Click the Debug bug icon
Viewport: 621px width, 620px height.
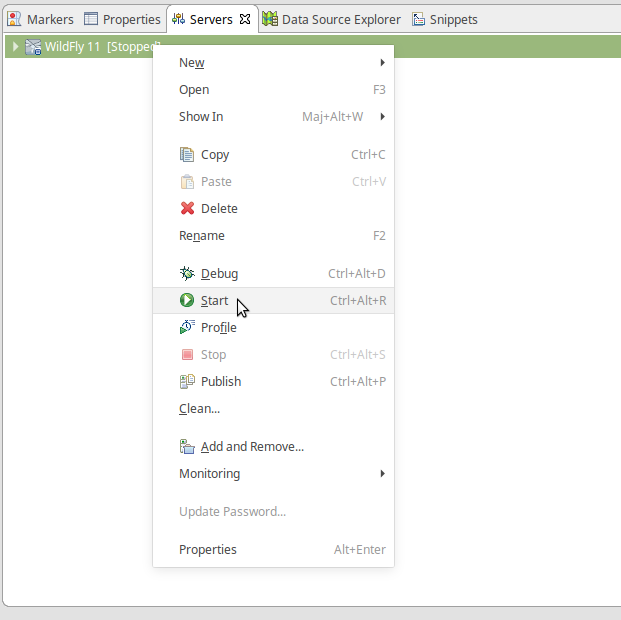[187, 273]
